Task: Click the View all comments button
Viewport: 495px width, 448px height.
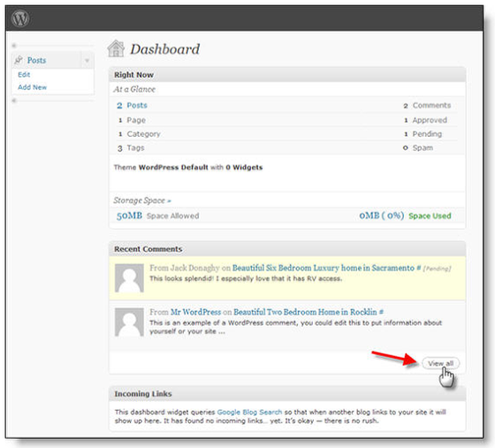Action: click(x=441, y=363)
